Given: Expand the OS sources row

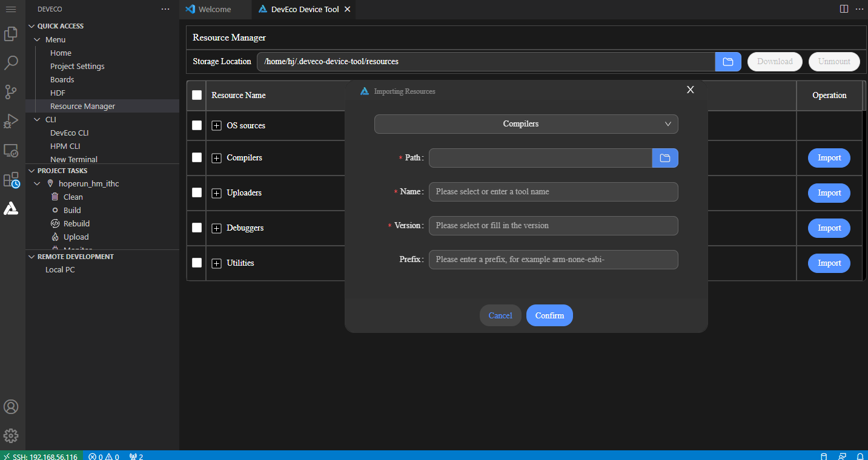Looking at the screenshot, I should (x=216, y=126).
